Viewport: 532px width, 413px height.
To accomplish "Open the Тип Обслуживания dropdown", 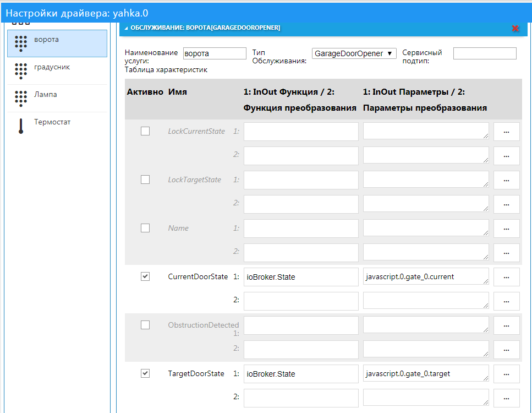I will pyautogui.click(x=354, y=53).
